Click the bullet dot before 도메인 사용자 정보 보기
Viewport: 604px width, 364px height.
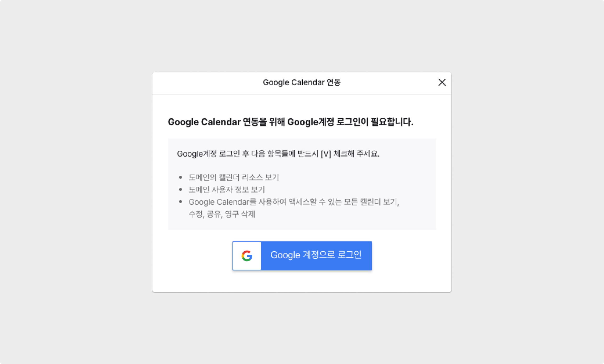pyautogui.click(x=180, y=189)
